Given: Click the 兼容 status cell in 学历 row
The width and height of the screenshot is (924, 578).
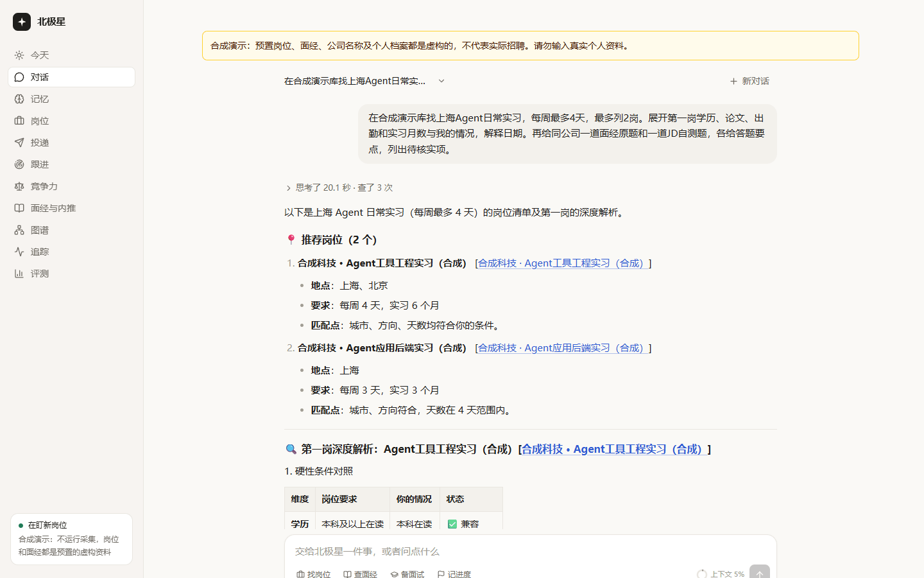Looking at the screenshot, I should click(x=471, y=522).
